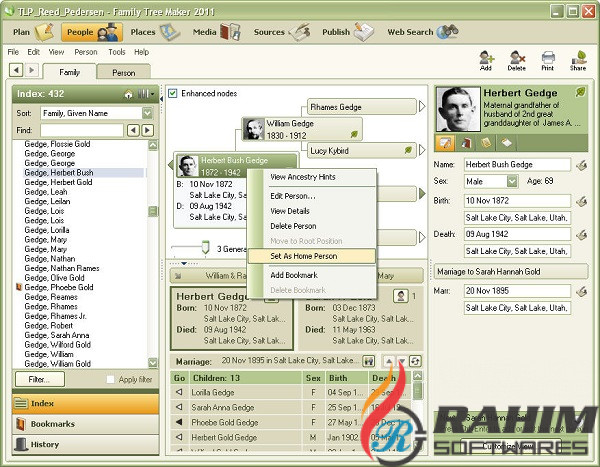Click the source icon beside the Birth field
Viewport: 600px width, 467px height.
pyautogui.click(x=581, y=201)
